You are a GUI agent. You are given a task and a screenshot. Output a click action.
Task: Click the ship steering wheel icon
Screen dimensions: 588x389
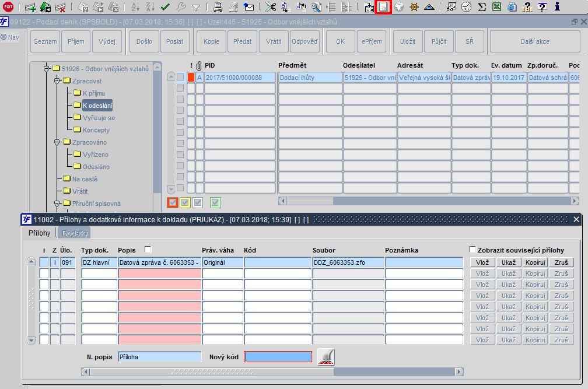[414, 7]
